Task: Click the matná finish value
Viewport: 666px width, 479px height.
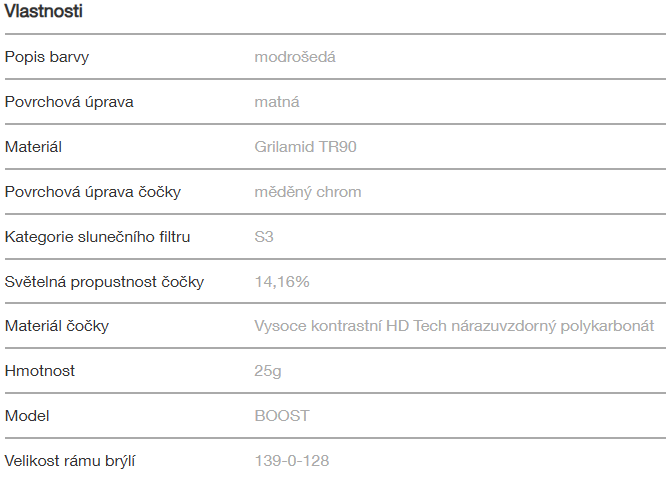Action: pos(277,102)
